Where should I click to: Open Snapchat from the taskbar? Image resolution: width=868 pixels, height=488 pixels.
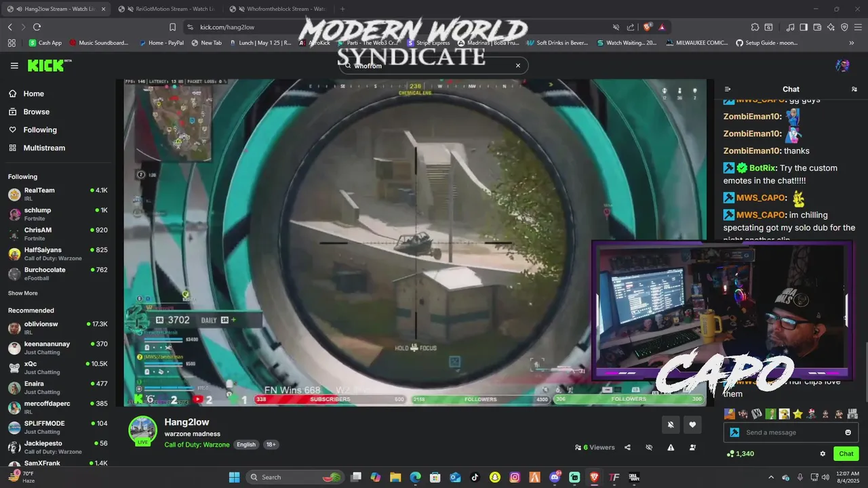pyautogui.click(x=495, y=477)
